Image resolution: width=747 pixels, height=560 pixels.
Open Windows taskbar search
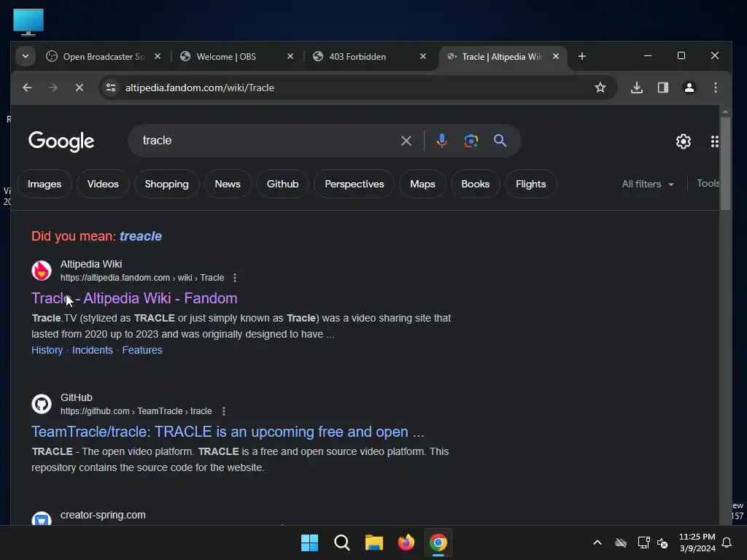[342, 542]
